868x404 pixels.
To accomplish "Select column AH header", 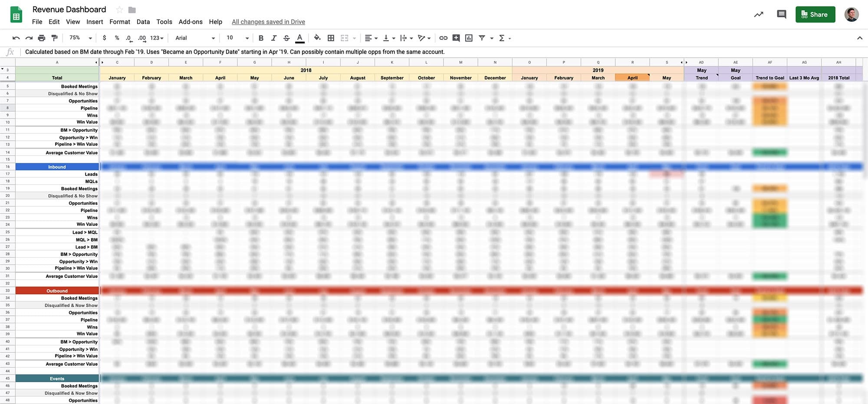I will pyautogui.click(x=838, y=63).
